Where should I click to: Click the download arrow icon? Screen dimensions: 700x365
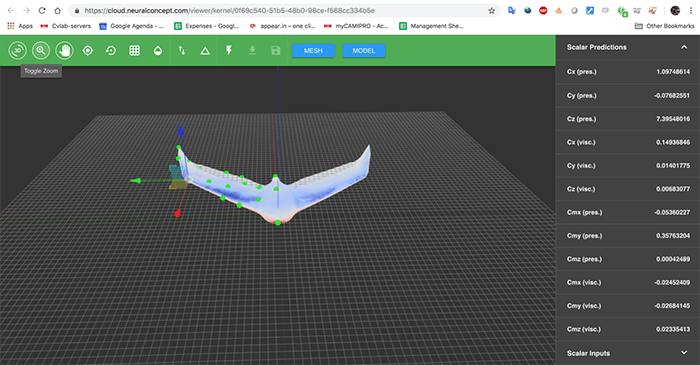[252, 50]
